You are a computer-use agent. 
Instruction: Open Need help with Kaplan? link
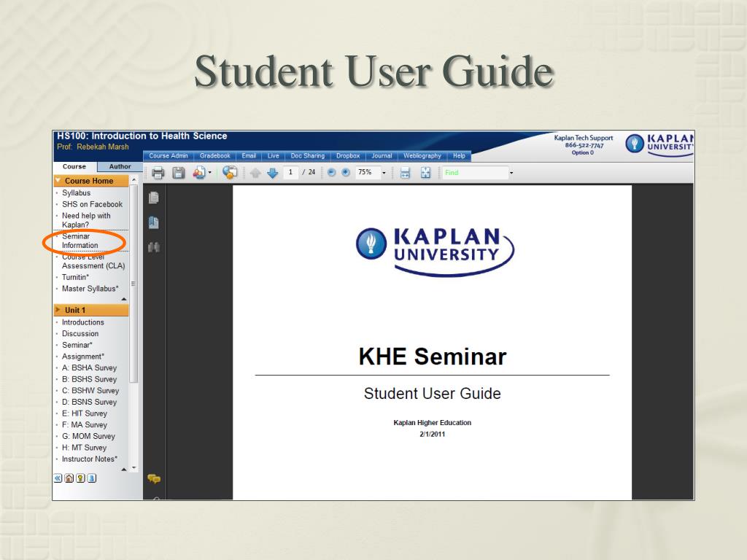point(86,220)
